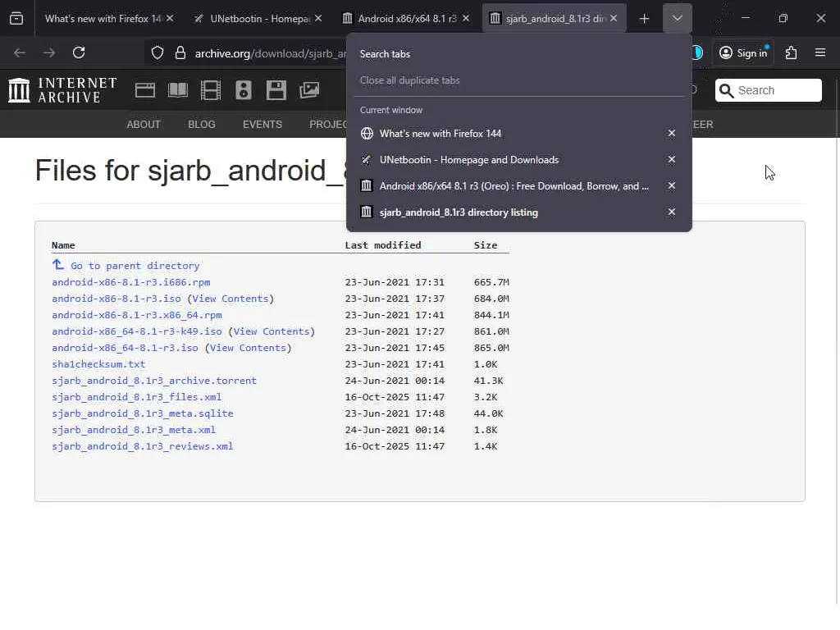
Task: View Contents of android-x86_64-8.1-r3.iso
Action: click(x=248, y=348)
